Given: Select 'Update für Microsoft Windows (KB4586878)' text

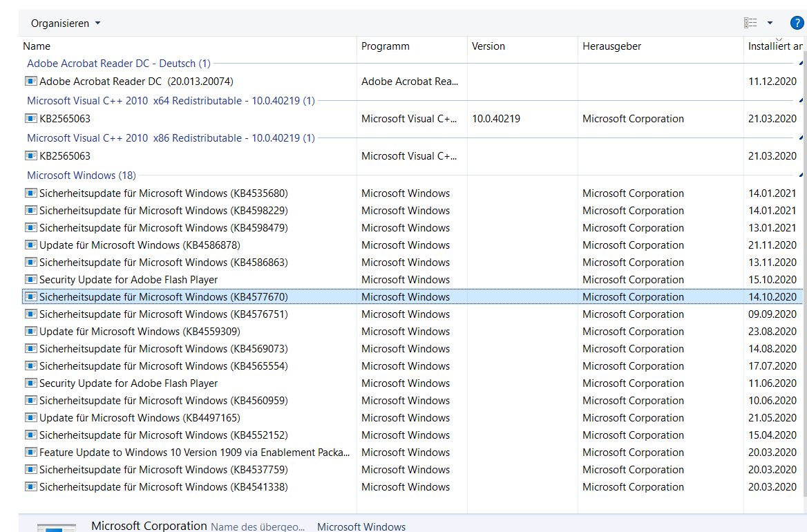Looking at the screenshot, I should pos(140,245).
